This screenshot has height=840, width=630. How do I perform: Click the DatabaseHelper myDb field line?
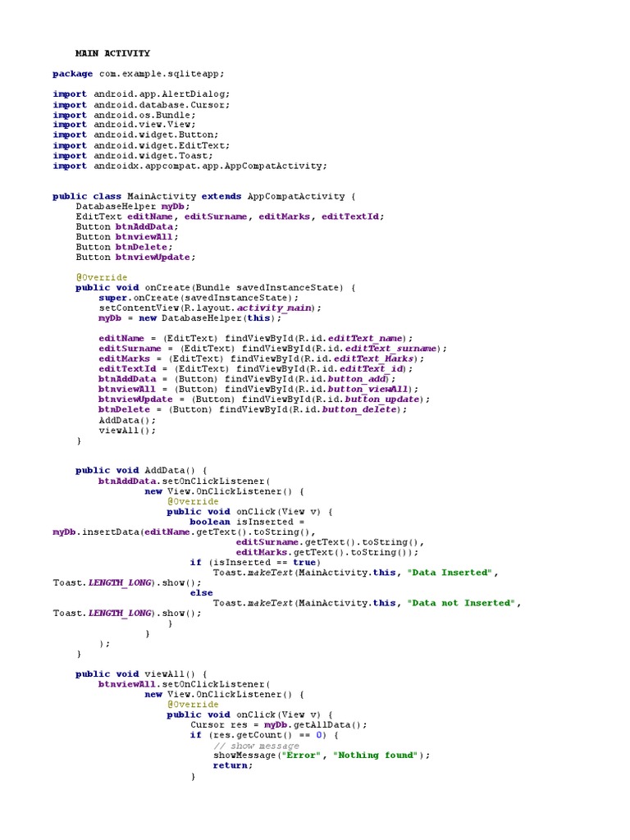(x=132, y=207)
